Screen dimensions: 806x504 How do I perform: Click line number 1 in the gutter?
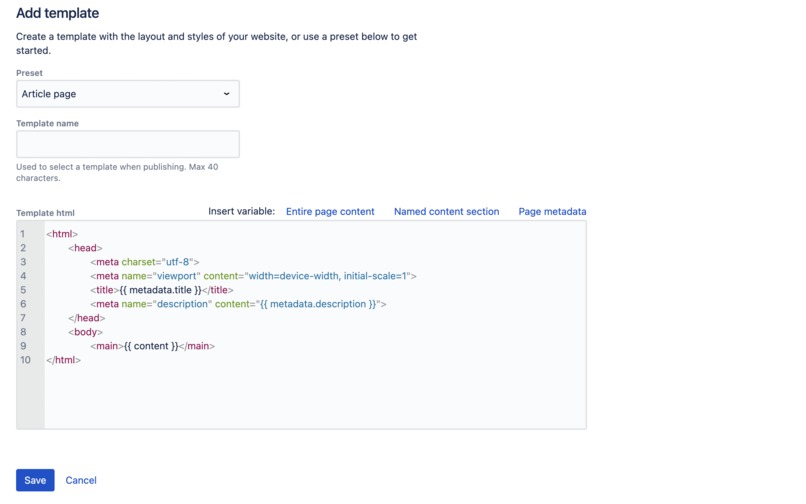[23, 233]
